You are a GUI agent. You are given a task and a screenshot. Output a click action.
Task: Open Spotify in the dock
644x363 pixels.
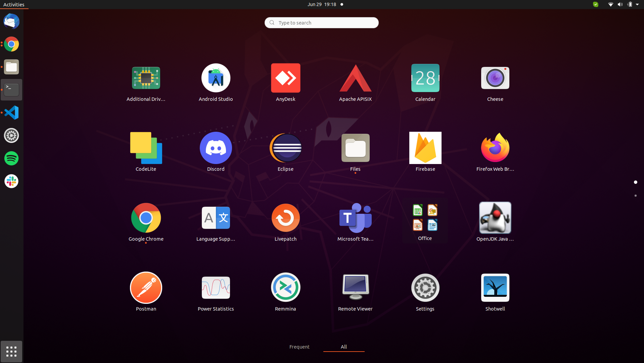click(11, 158)
